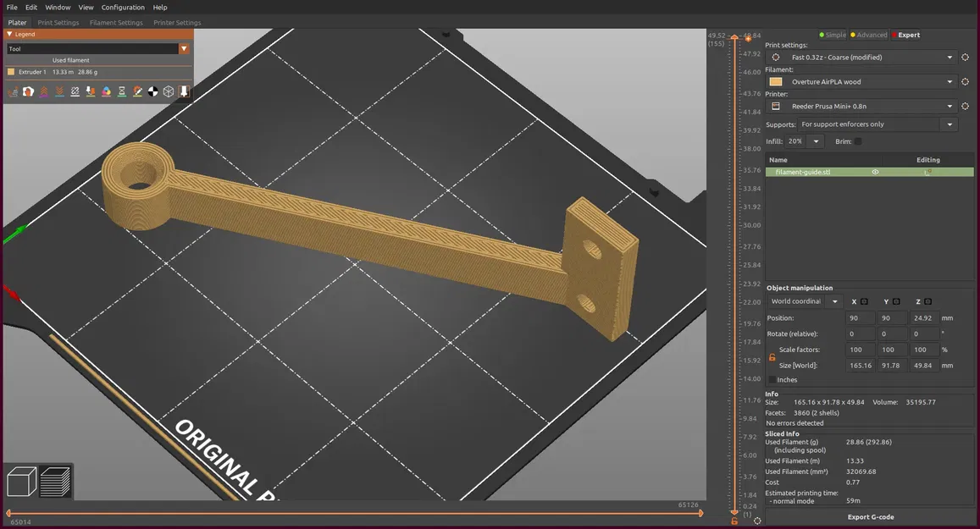Open legend Tool view type dropdown
Screen dimensions: 980x529
(97, 48)
